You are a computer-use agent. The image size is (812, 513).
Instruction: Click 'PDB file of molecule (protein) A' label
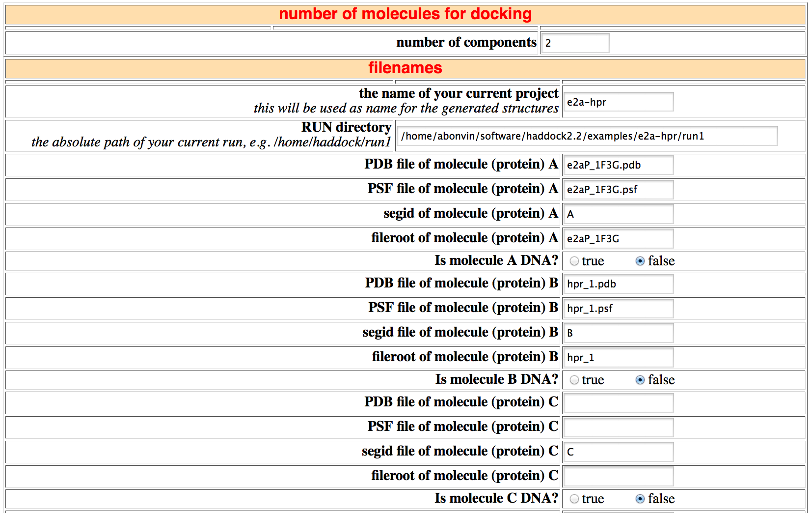click(x=461, y=164)
